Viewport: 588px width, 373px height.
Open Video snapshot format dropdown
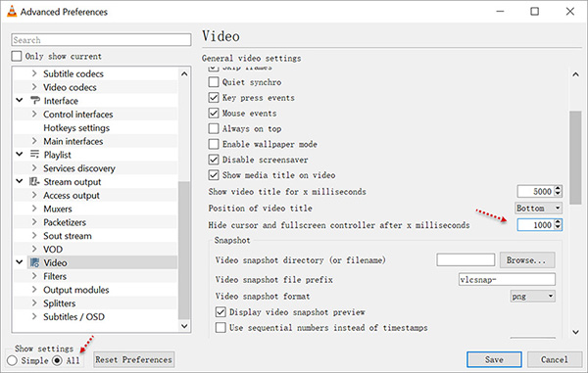point(532,297)
